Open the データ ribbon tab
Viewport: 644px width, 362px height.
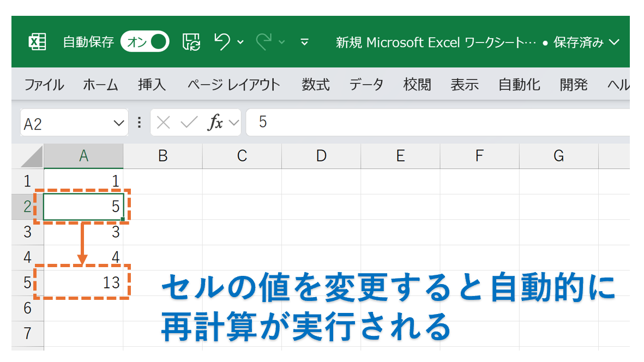tap(366, 85)
